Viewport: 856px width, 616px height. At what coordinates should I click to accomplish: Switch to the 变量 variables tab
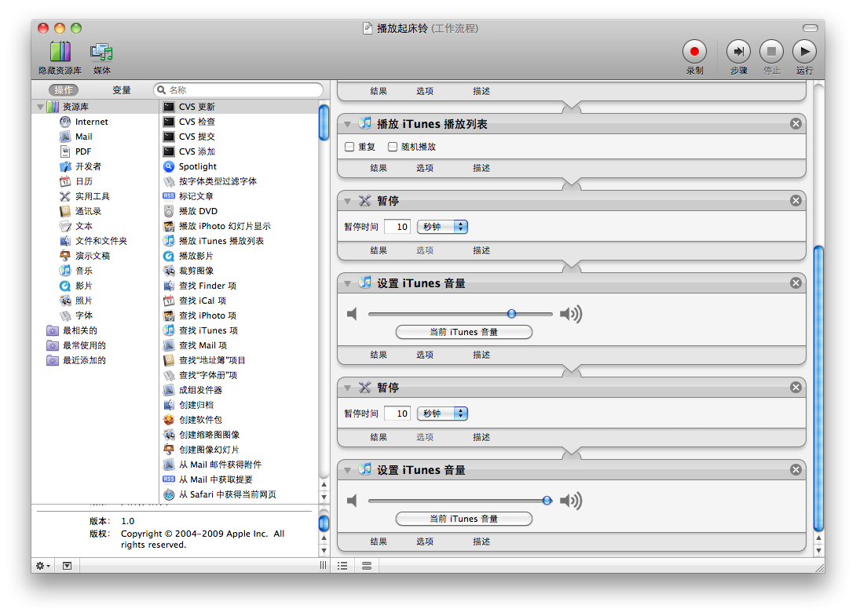tap(121, 90)
